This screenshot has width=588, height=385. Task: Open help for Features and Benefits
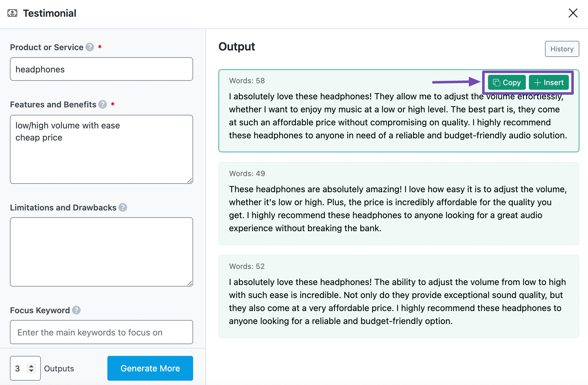(x=102, y=105)
